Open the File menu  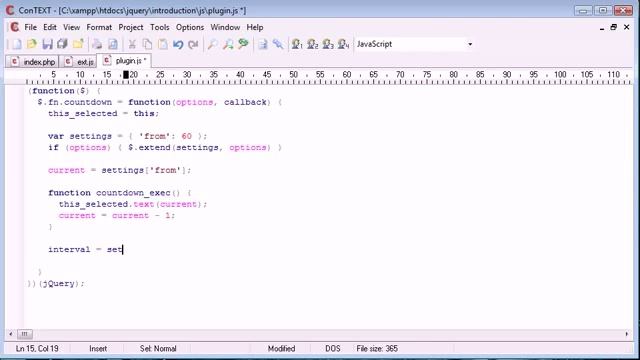pos(31,27)
